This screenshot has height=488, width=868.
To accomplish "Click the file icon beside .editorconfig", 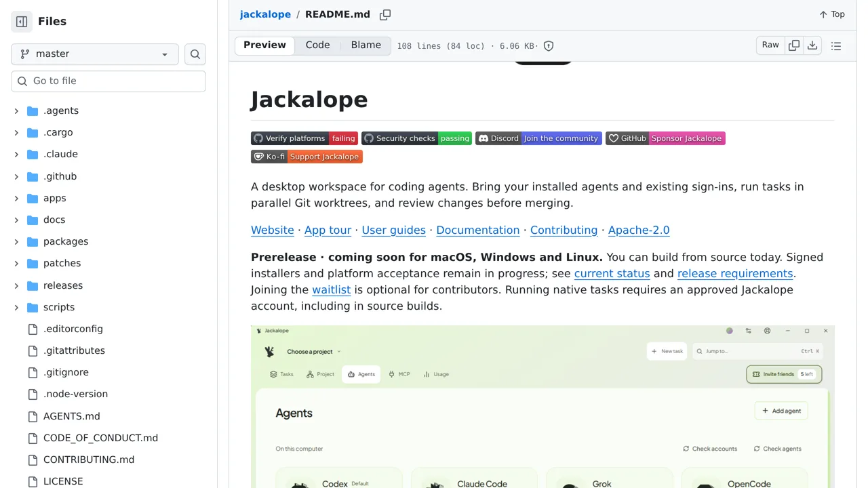I will click(x=33, y=329).
